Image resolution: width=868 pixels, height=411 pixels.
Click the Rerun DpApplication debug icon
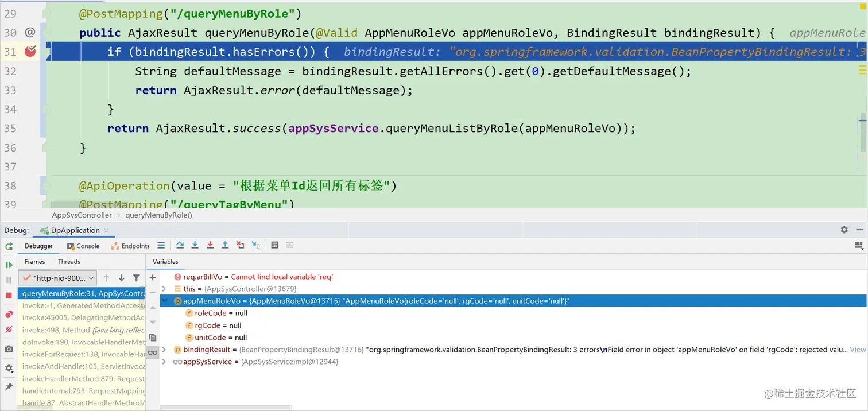coord(9,246)
